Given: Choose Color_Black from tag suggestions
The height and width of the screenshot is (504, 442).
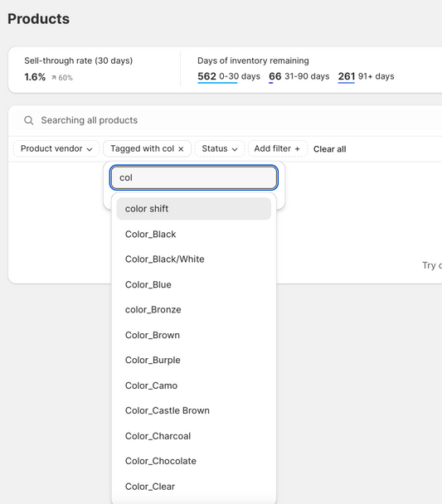Looking at the screenshot, I should 194,234.
